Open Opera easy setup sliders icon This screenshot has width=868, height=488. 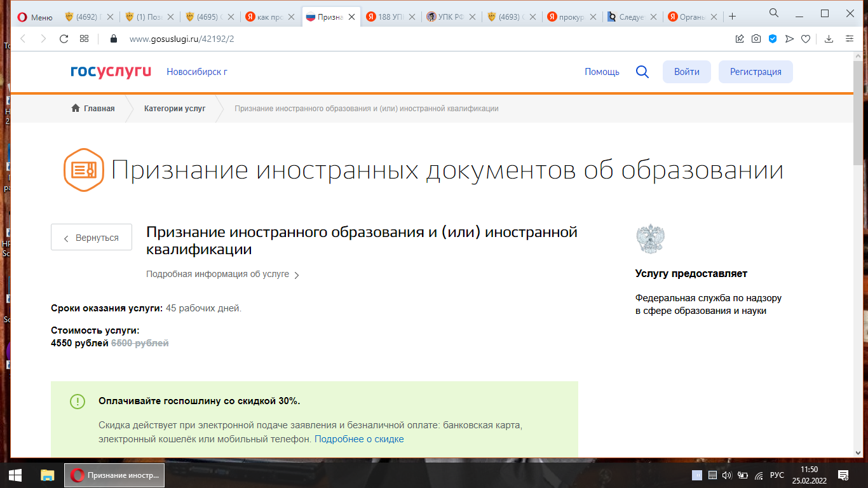[850, 39]
